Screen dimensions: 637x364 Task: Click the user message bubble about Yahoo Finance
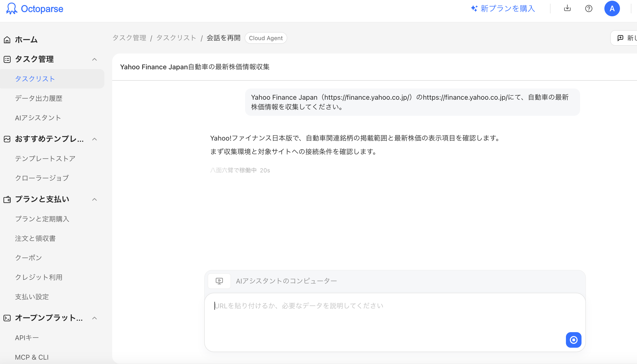[412, 102]
